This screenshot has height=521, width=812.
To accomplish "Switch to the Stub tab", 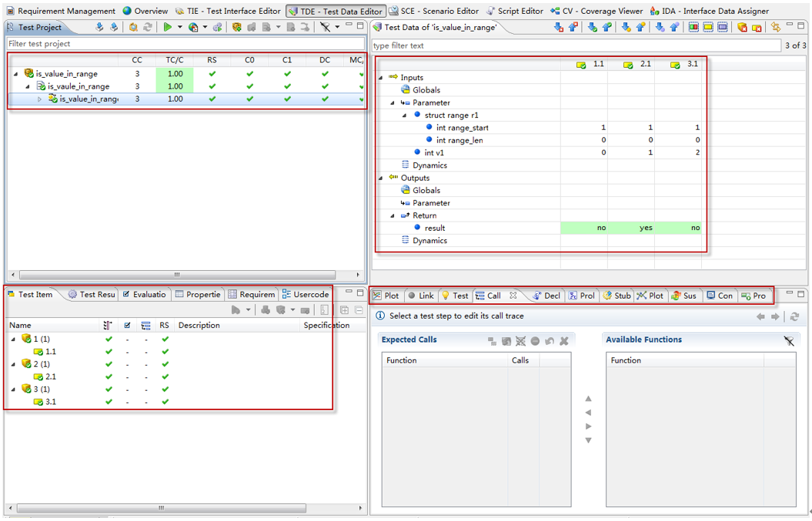I will [617, 296].
